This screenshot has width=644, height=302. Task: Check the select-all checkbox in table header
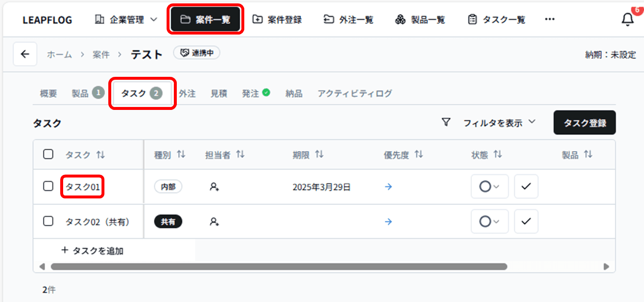point(48,154)
